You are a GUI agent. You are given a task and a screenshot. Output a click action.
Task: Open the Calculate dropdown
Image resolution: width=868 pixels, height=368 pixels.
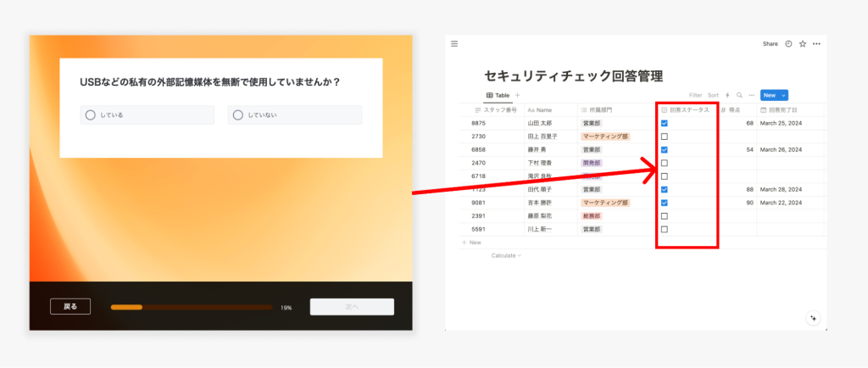coord(506,255)
